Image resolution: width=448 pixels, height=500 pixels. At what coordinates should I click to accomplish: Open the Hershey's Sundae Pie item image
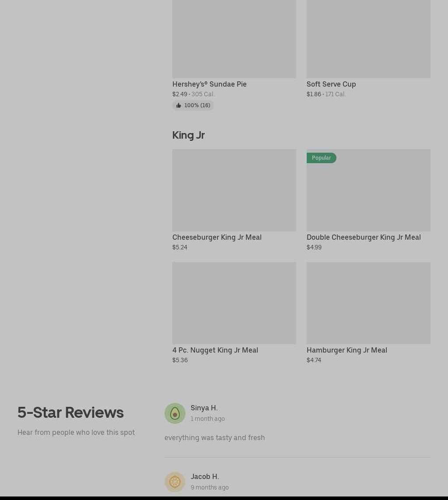point(234,39)
